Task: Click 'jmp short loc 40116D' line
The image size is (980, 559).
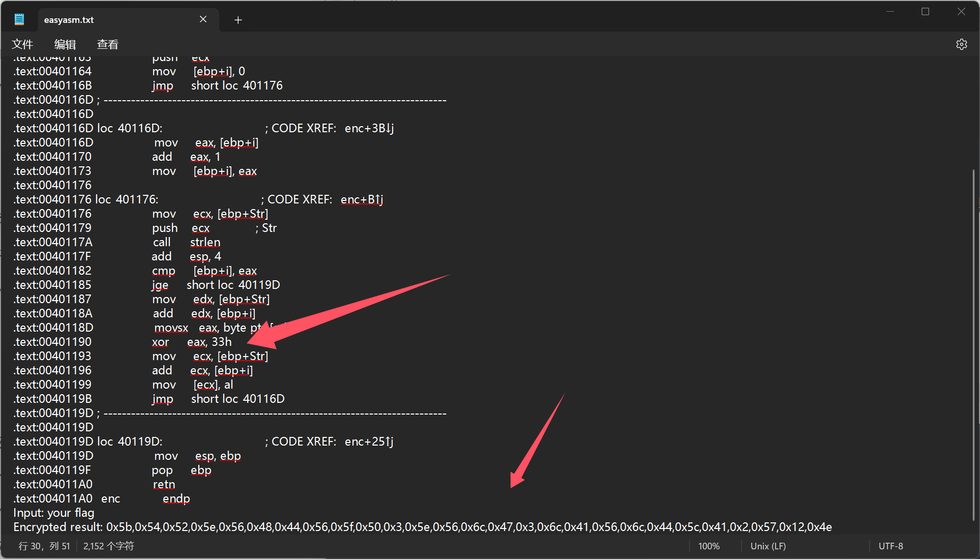Action: coord(149,399)
